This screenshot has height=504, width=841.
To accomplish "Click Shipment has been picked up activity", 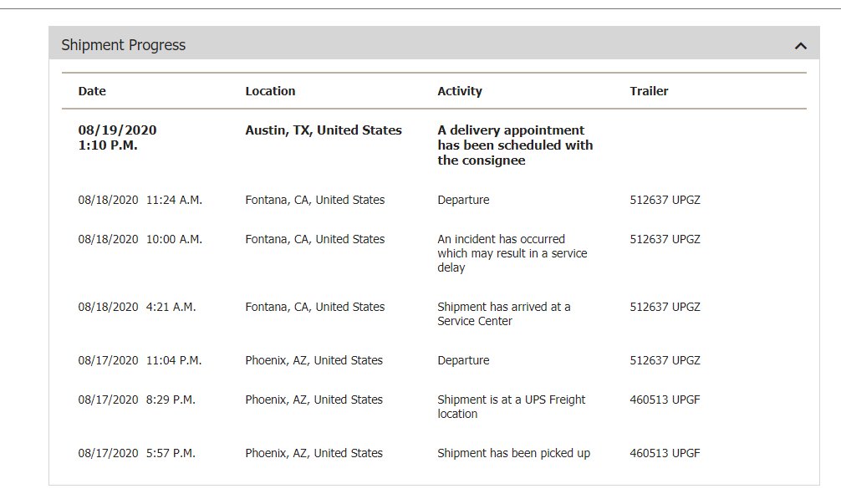I will 514,454.
